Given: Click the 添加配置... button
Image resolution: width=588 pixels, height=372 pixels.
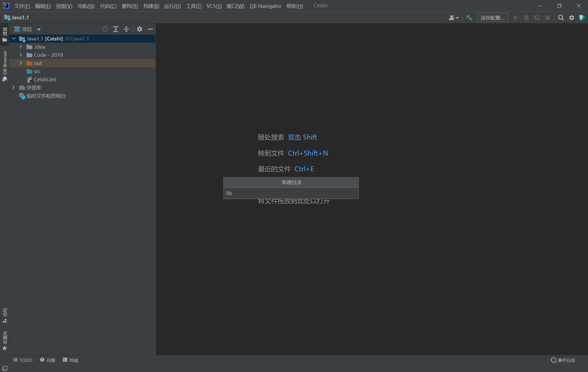Looking at the screenshot, I should click(492, 18).
